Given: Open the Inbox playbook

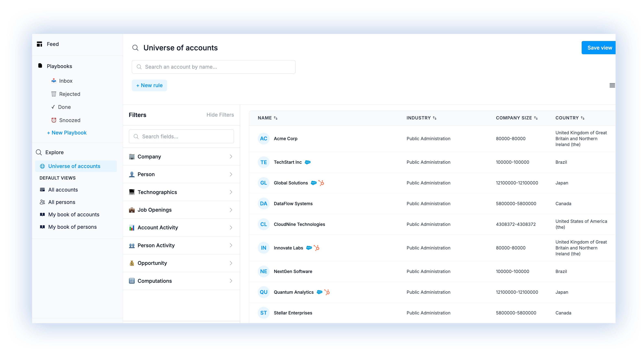Looking at the screenshot, I should pos(65,81).
